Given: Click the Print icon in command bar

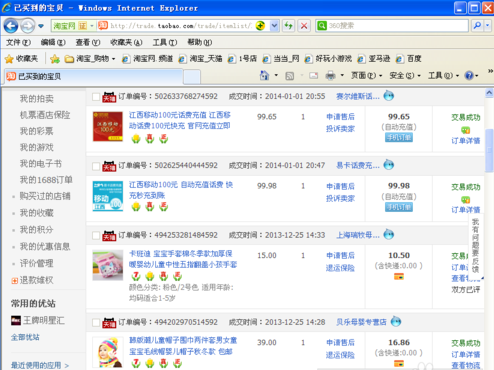Looking at the screenshot, I should (x=330, y=76).
